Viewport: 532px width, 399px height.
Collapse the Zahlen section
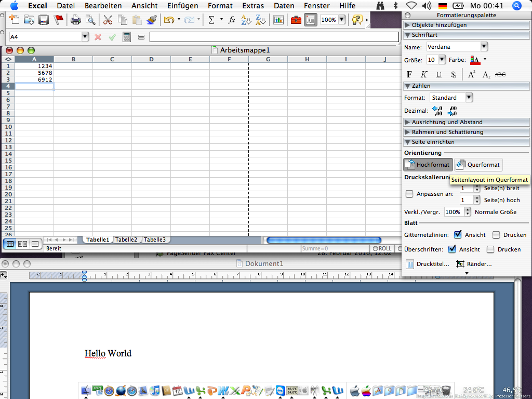466,86
